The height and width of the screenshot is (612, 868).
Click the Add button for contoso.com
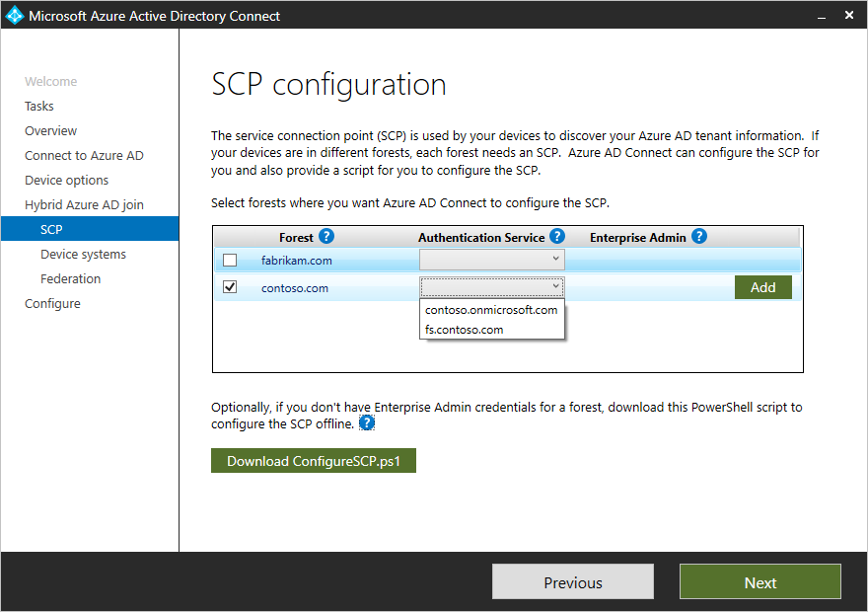[762, 287]
